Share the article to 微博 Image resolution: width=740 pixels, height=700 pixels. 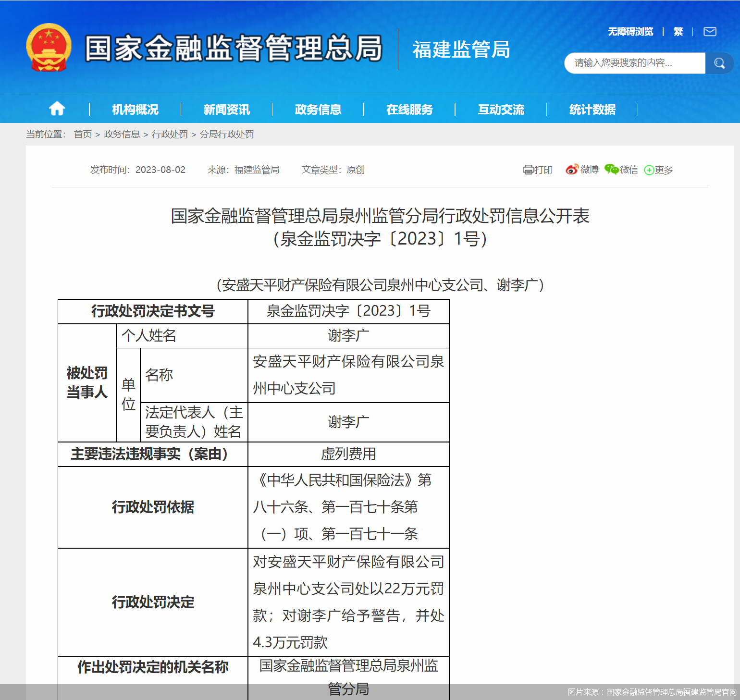[581, 170]
